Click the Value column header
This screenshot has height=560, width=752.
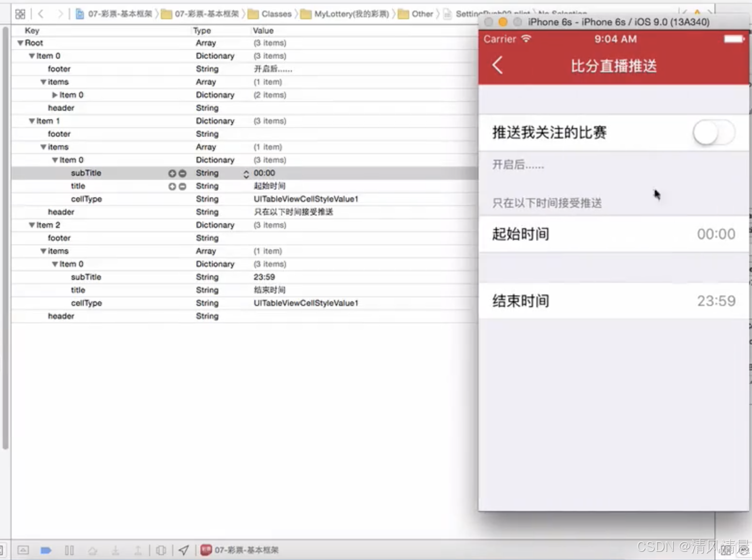click(263, 30)
